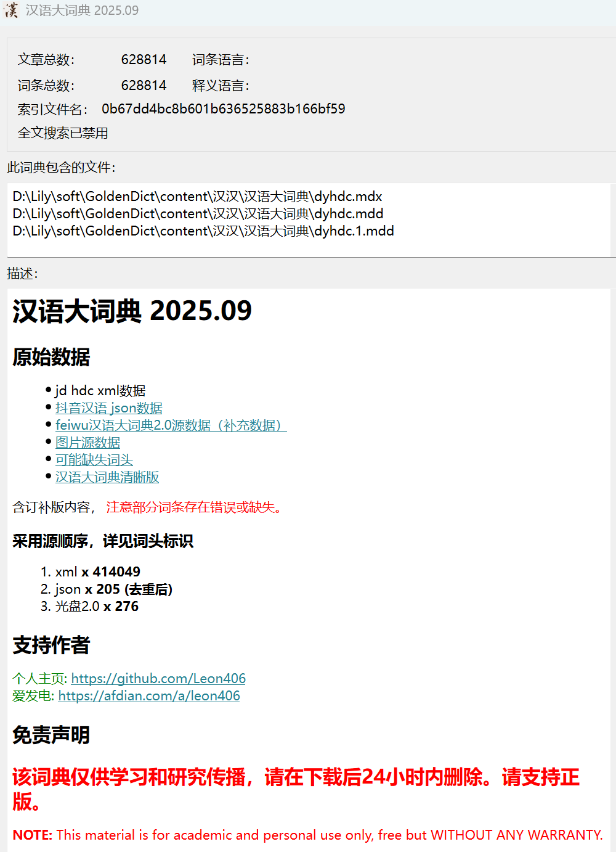
Task: Click the 全文搜索已禁用 status text
Action: click(x=63, y=133)
